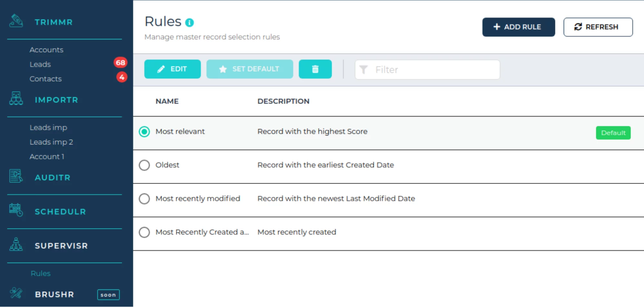Image resolution: width=644 pixels, height=307 pixels.
Task: Open the SUPERVISR section
Action: click(x=61, y=246)
